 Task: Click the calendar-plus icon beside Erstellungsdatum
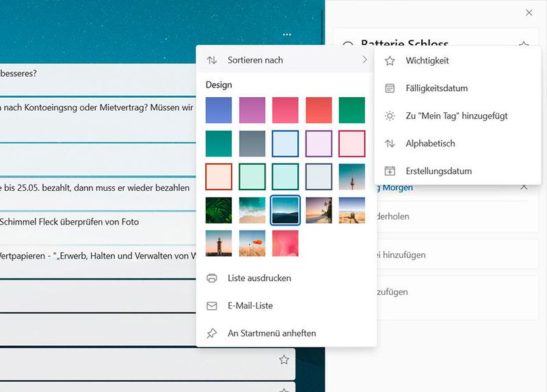pyautogui.click(x=390, y=171)
